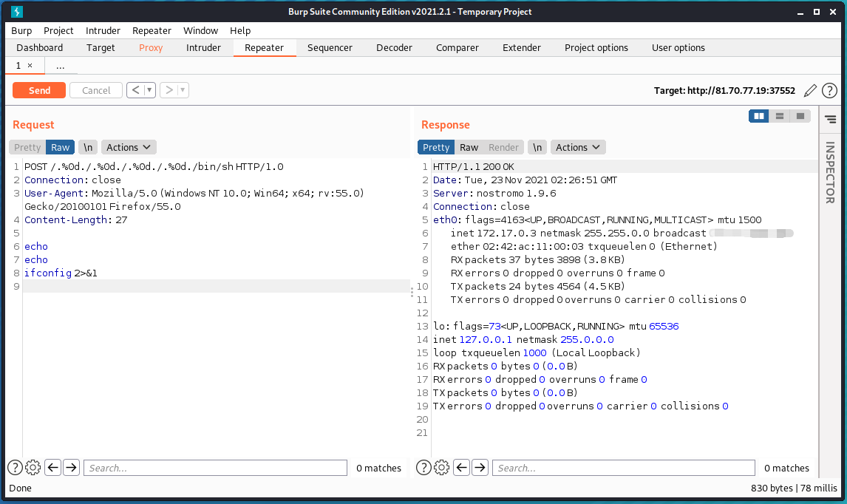Viewport: 847px width, 504px height.
Task: Toggle request Pretty view
Action: [27, 148]
